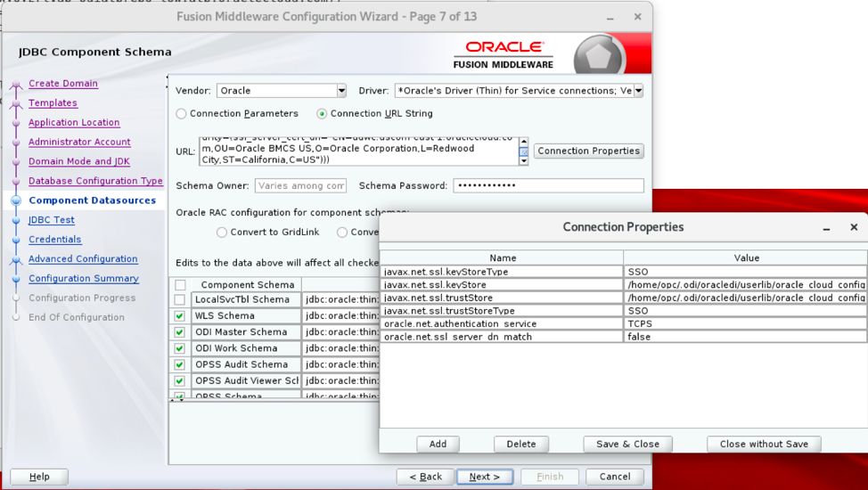This screenshot has height=490, width=868.
Task: Close the Connection Properties dialog
Action: [x=853, y=227]
